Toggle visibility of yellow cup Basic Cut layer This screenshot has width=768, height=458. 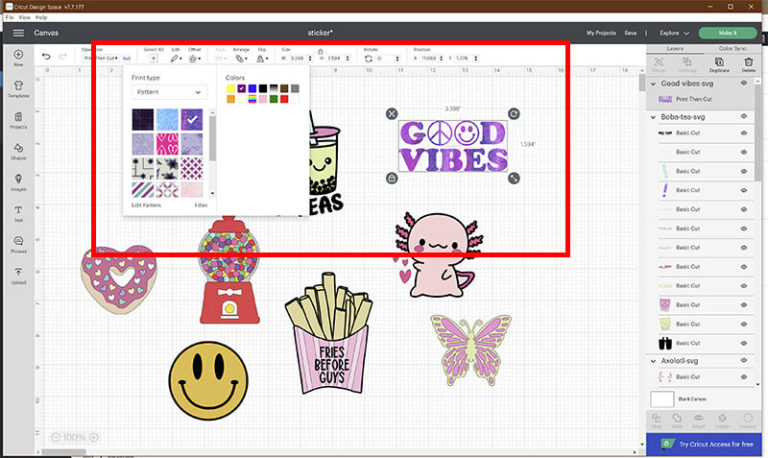coord(744,324)
